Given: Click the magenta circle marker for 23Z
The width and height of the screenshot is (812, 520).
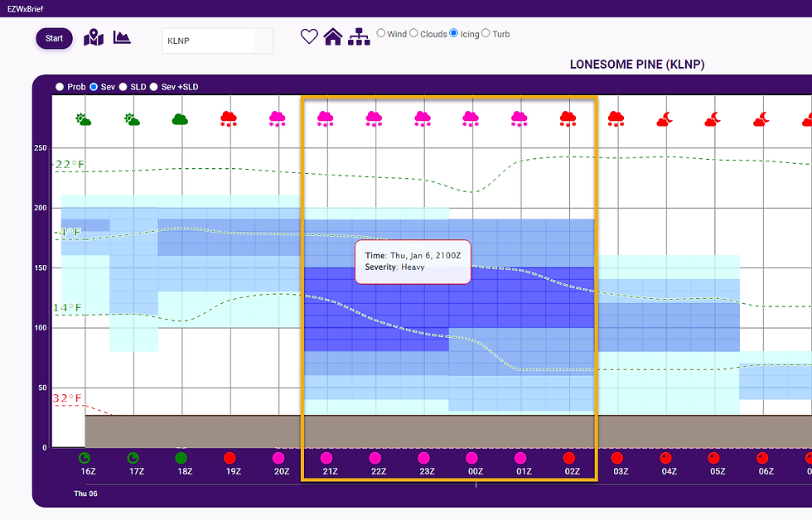Looking at the screenshot, I should [x=423, y=458].
